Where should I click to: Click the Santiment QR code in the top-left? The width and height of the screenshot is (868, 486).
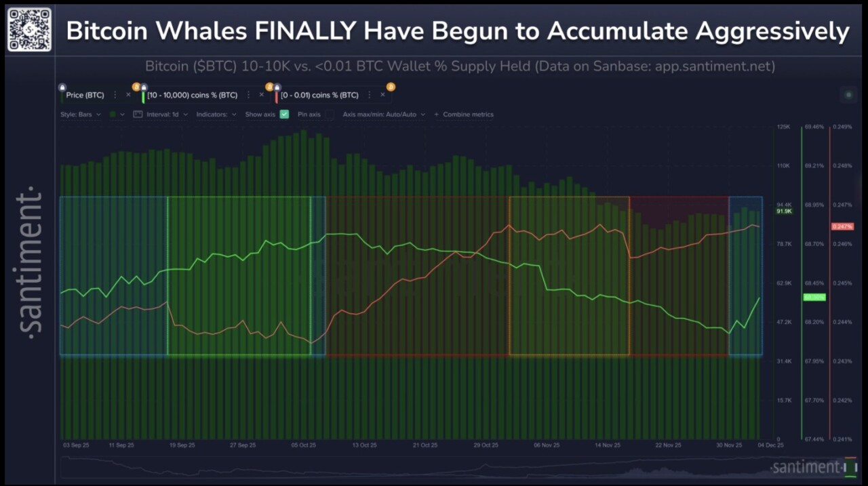28,28
